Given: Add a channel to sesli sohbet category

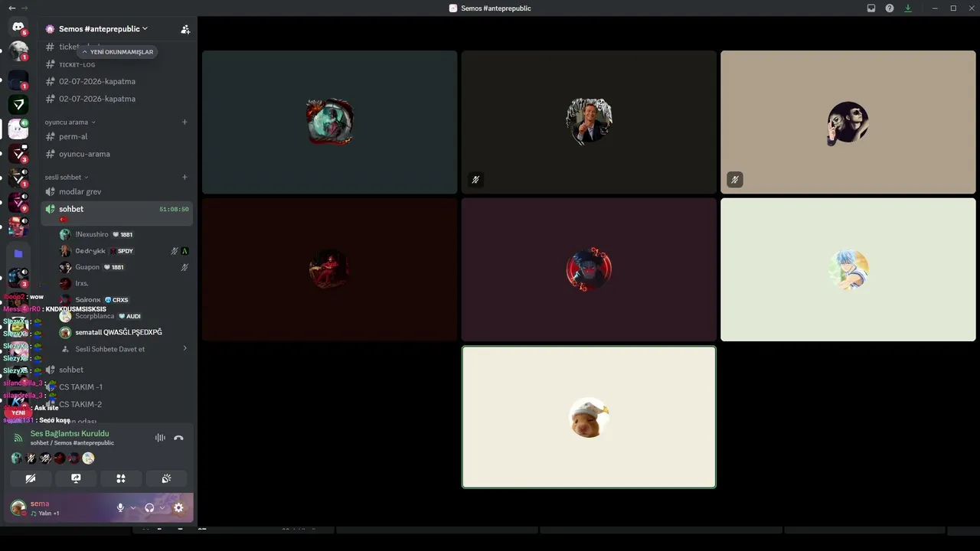Looking at the screenshot, I should (x=185, y=177).
